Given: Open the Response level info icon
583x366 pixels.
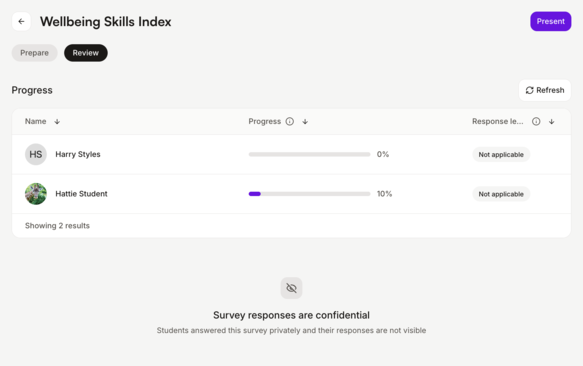Looking at the screenshot, I should 536,122.
